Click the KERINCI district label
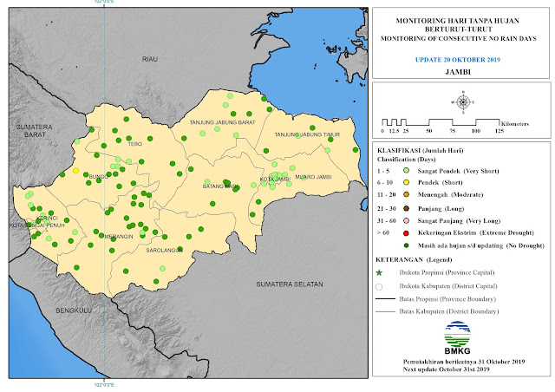Viewport: 555px width, 392px height. point(47,218)
